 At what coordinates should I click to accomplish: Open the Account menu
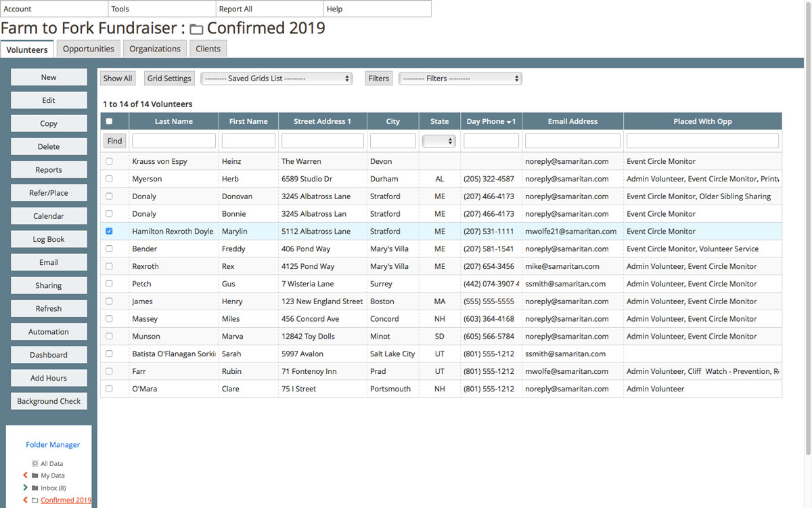[54, 9]
